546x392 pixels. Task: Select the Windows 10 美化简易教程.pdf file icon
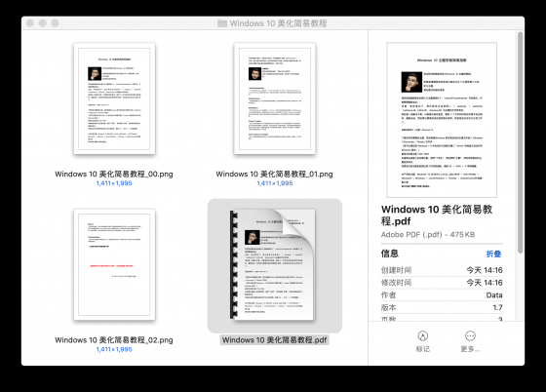(x=274, y=265)
